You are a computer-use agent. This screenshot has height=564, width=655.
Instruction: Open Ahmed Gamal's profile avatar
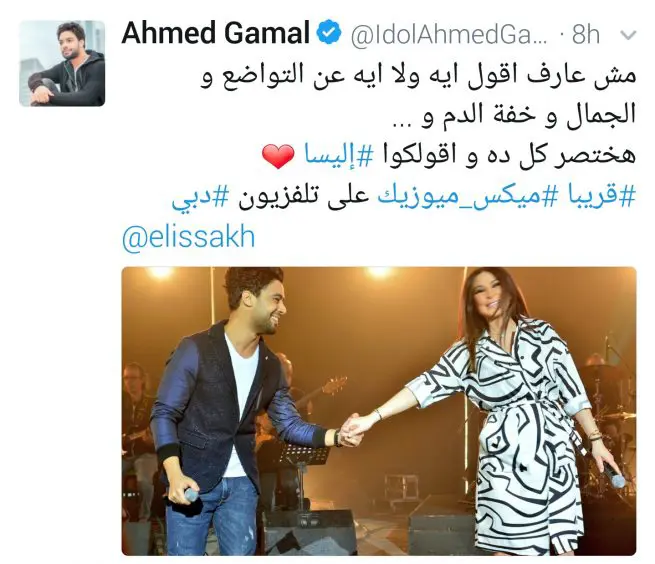(x=62, y=63)
